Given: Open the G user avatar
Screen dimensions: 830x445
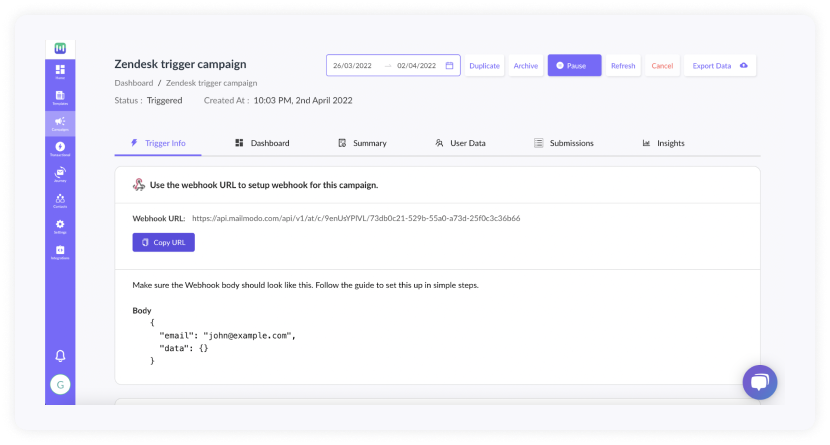Looking at the screenshot, I should tap(60, 385).
